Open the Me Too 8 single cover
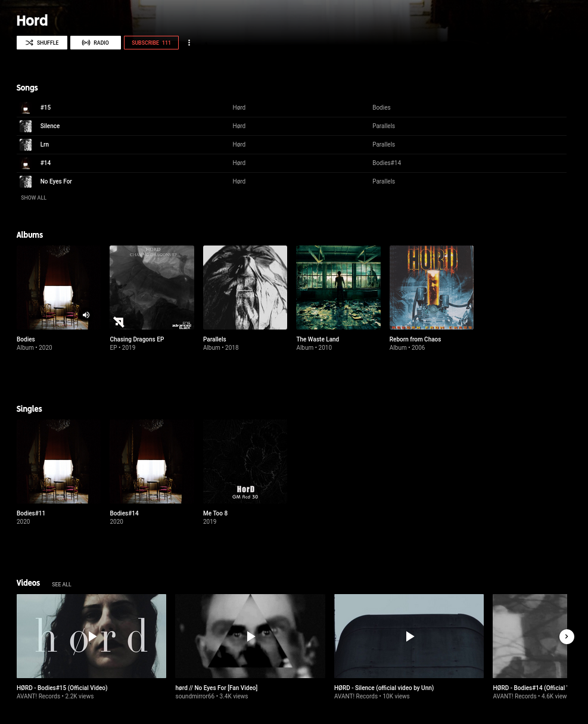 pos(245,461)
